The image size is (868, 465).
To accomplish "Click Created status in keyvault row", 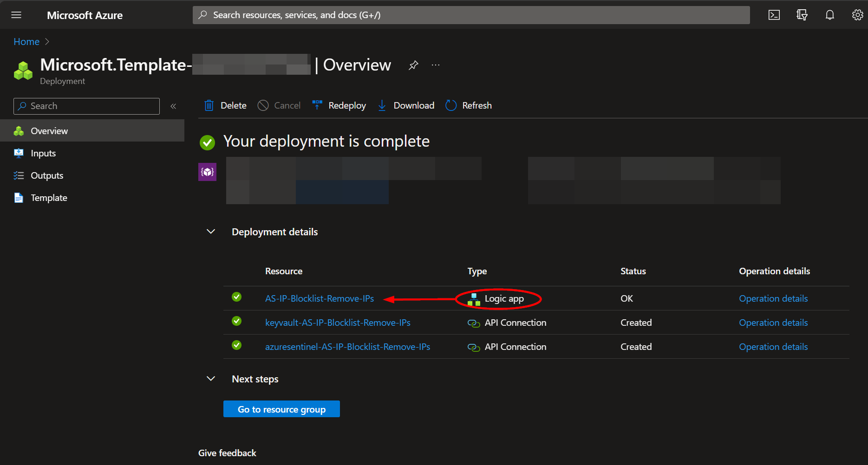I will click(636, 323).
